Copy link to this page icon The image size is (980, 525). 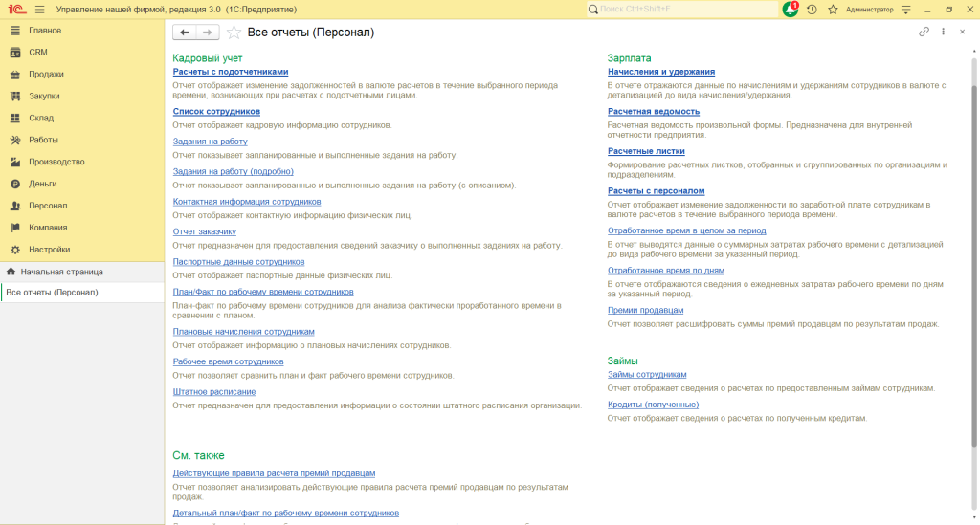coord(924,32)
